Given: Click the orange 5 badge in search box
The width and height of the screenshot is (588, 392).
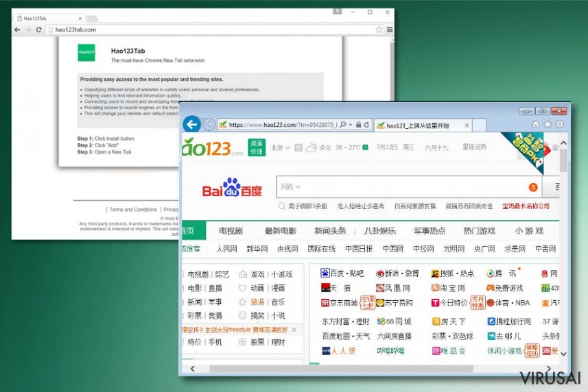Looking at the screenshot, I should [x=533, y=187].
